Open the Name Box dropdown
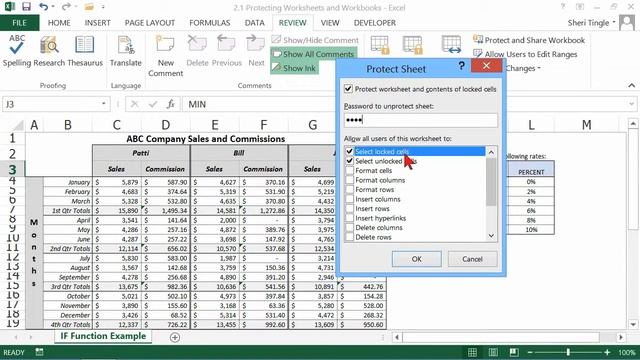Image resolution: width=640 pixels, height=360 pixels. coord(104,104)
